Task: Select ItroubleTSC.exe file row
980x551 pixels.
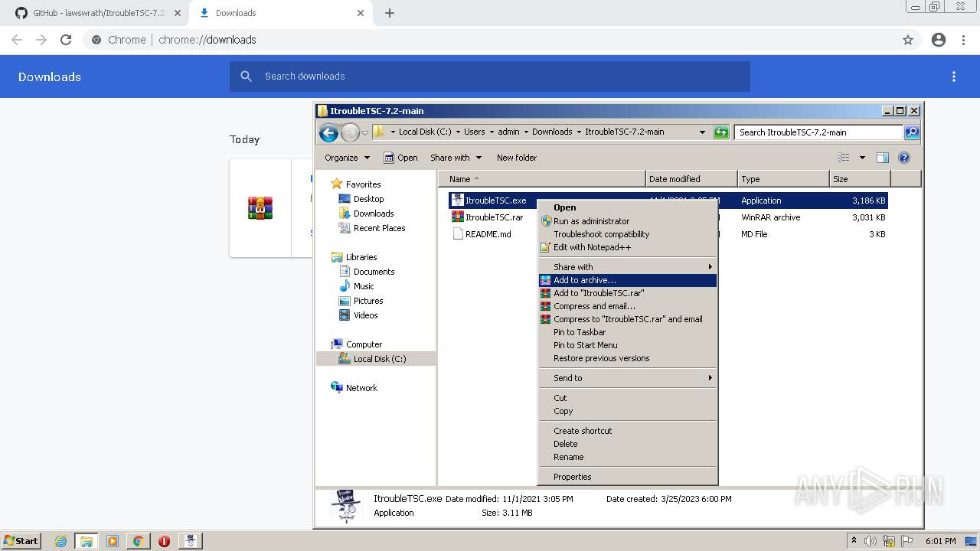Action: (x=668, y=201)
